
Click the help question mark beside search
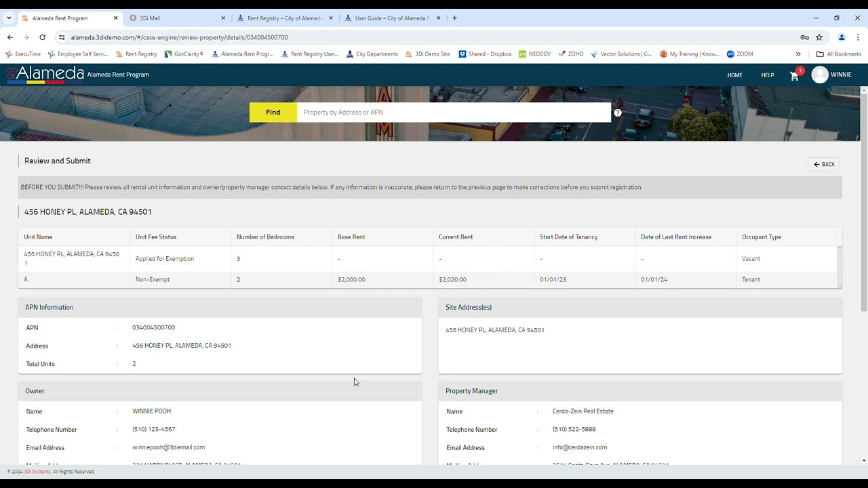click(618, 113)
